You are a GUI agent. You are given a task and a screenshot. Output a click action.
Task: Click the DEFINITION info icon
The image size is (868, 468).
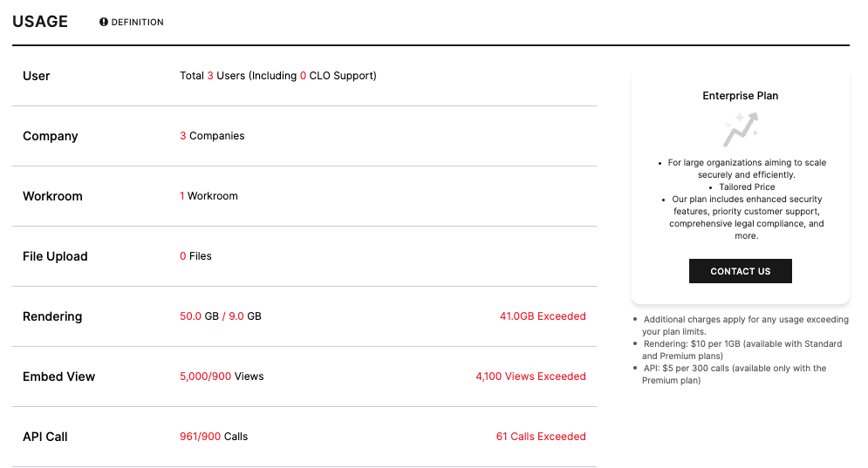[104, 22]
